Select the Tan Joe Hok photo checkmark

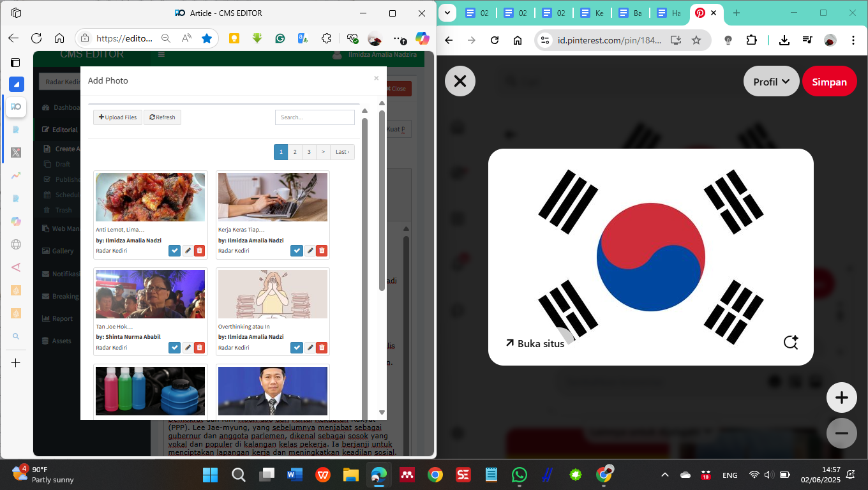(x=174, y=348)
